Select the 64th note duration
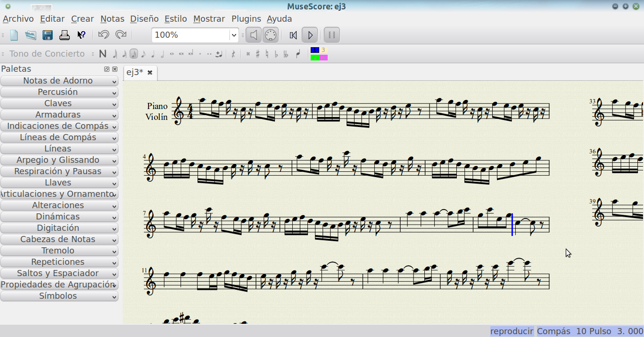The height and width of the screenshot is (337, 644). 115,54
